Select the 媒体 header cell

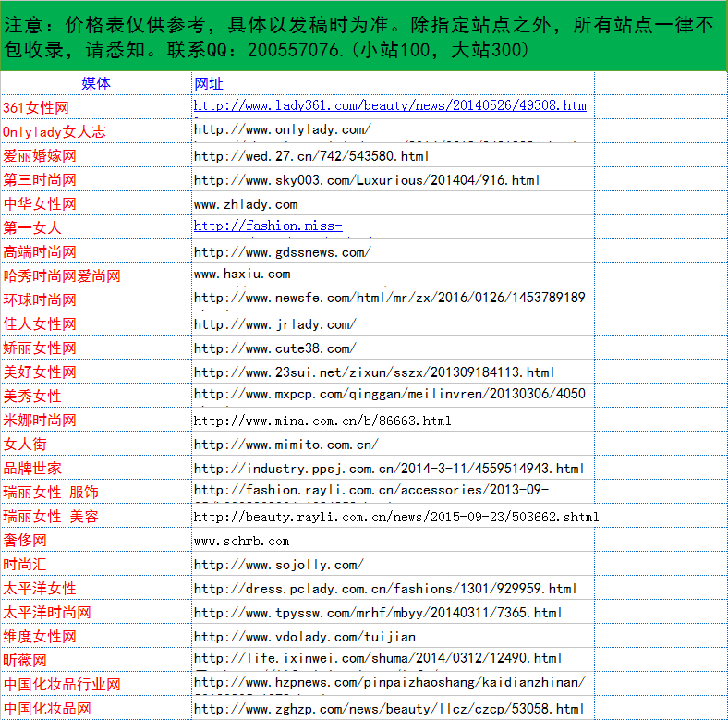click(96, 83)
